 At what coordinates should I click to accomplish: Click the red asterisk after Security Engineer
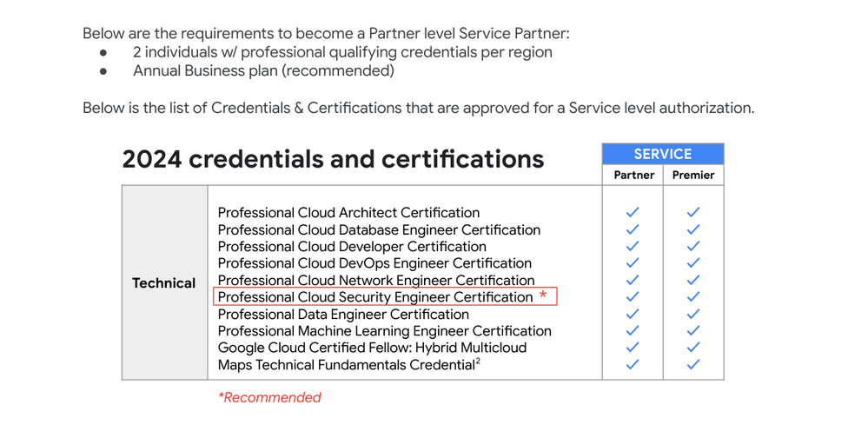click(x=543, y=295)
